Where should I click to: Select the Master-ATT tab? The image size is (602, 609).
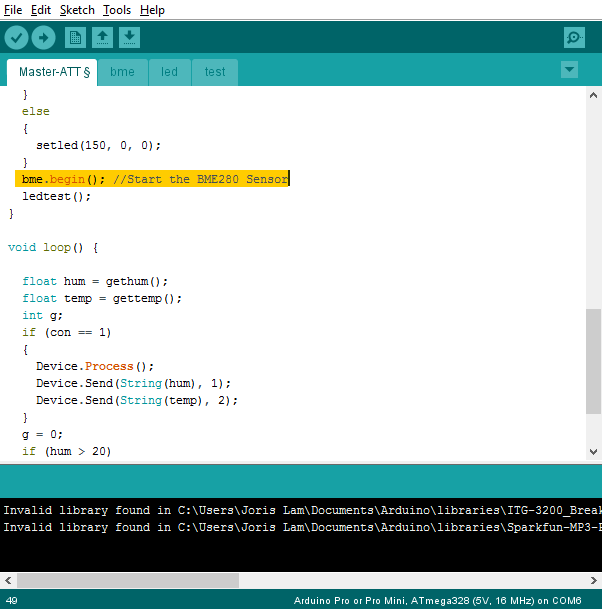(52, 72)
